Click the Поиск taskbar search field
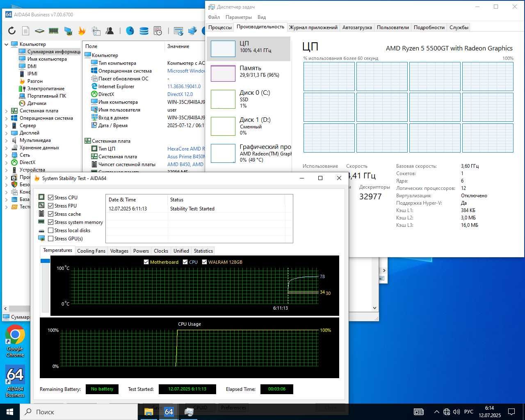This screenshot has width=525, height=420. coord(78,412)
